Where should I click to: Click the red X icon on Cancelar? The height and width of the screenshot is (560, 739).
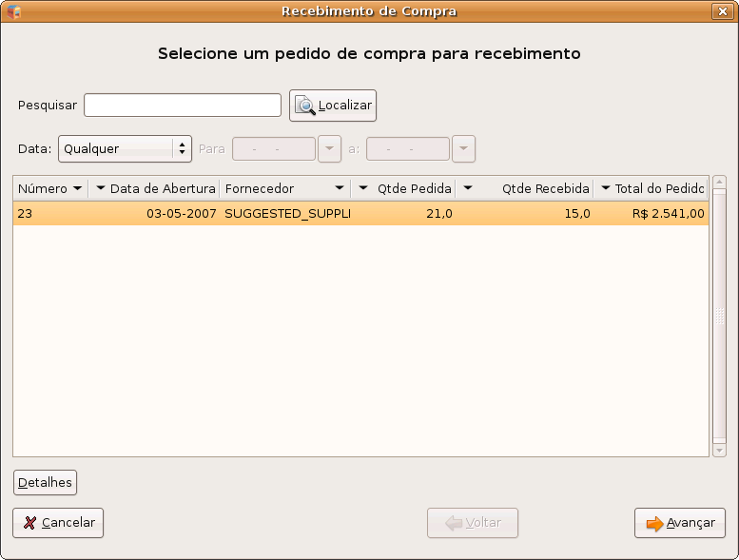pyautogui.click(x=30, y=523)
